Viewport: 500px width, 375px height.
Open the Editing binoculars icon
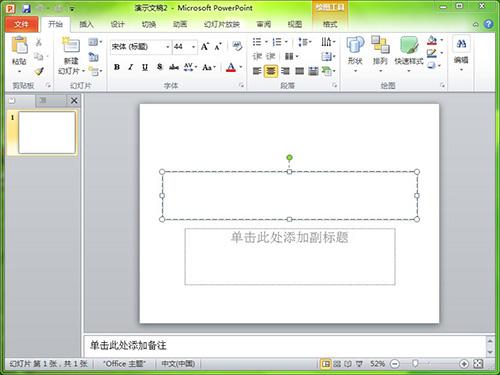(461, 44)
